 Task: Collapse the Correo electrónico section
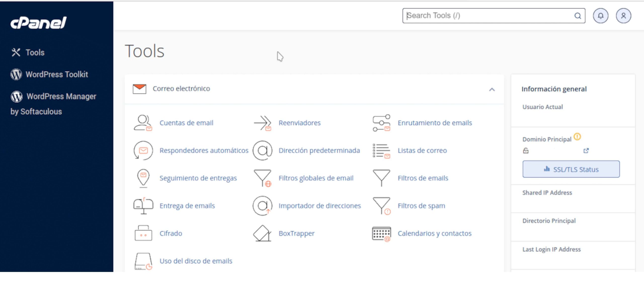(491, 90)
